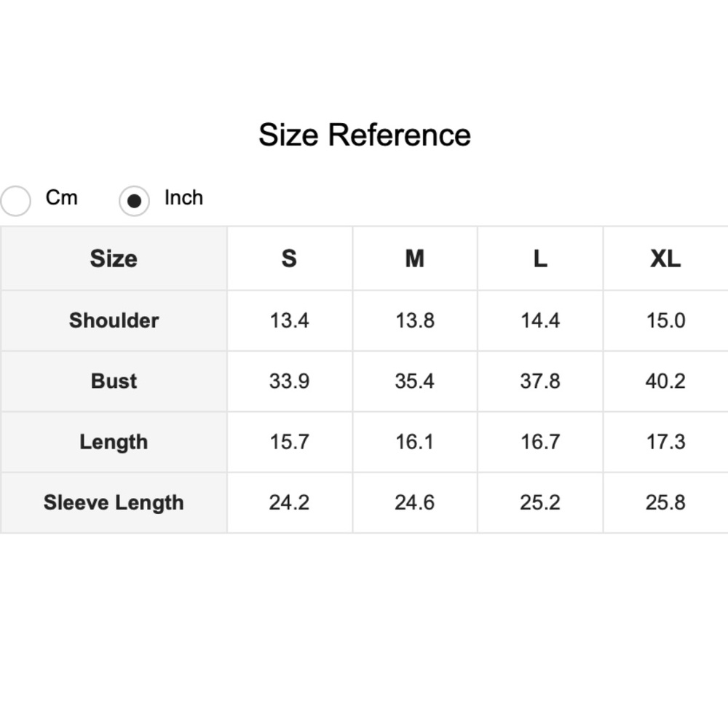Click the 13.4 shoulder value for S
The height and width of the screenshot is (728, 728).
click(289, 320)
